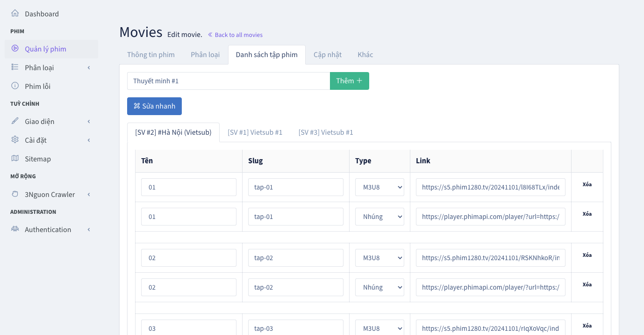Switch to the Cập nhật tab
This screenshot has width=644, height=335.
[x=328, y=54]
